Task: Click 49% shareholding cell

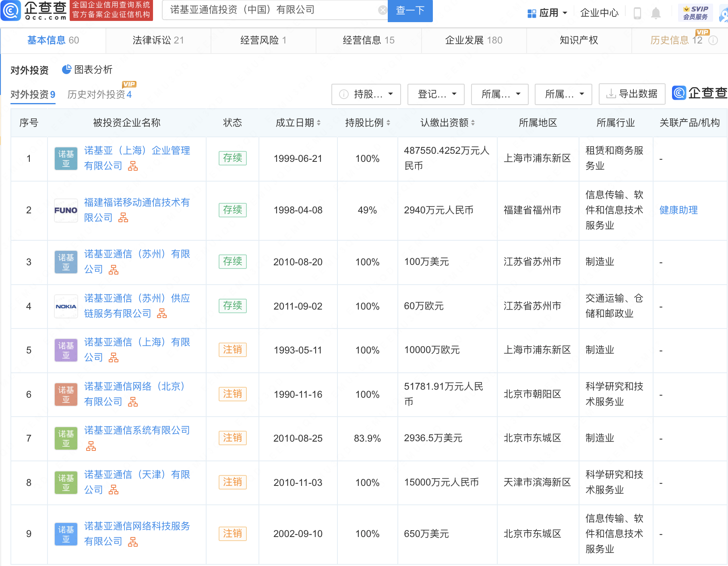Action: (367, 210)
